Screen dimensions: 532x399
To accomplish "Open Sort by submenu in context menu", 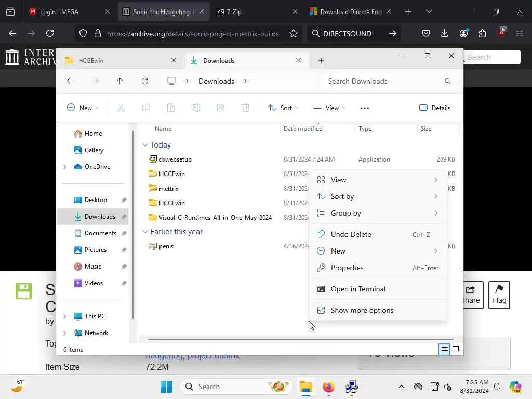I will pos(378,196).
